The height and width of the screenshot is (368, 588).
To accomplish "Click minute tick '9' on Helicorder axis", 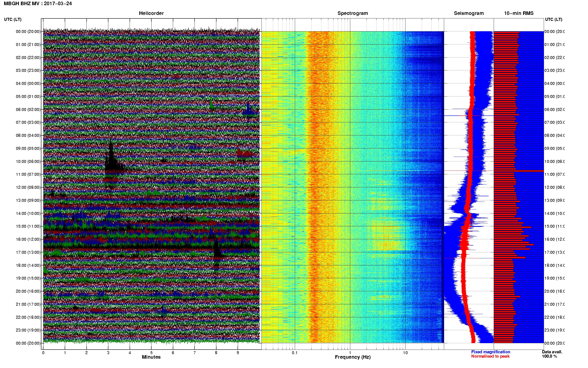I will (x=238, y=353).
